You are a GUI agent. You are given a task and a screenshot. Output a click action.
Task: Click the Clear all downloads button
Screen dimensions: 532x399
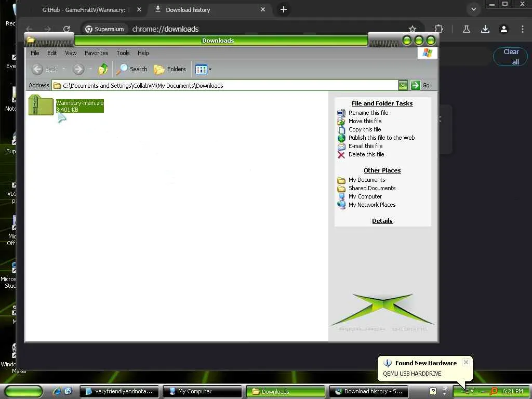click(x=511, y=57)
